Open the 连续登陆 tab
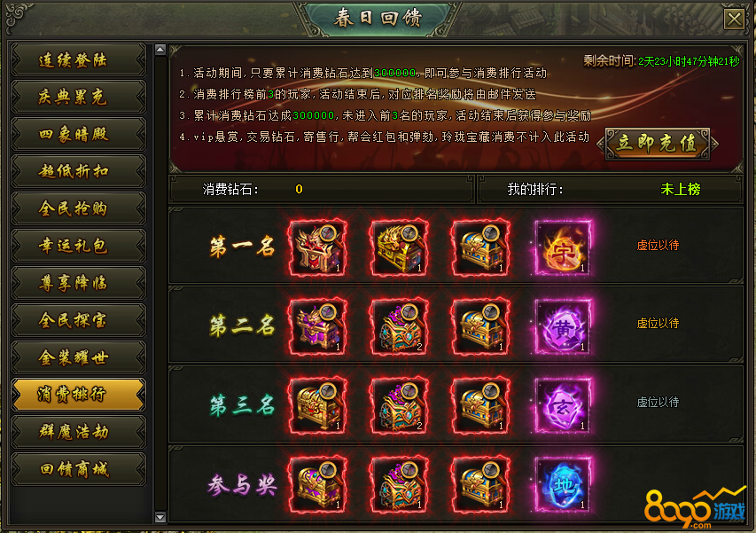 point(78,60)
